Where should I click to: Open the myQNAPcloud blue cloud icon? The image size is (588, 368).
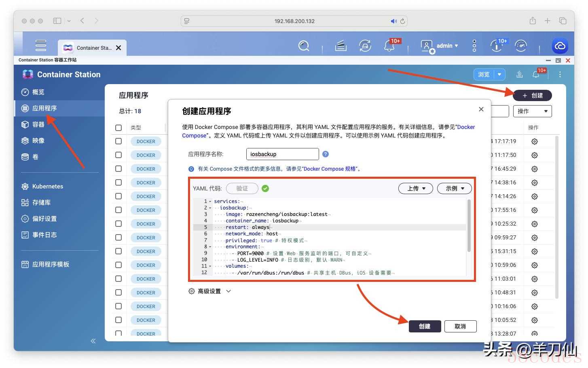click(560, 46)
